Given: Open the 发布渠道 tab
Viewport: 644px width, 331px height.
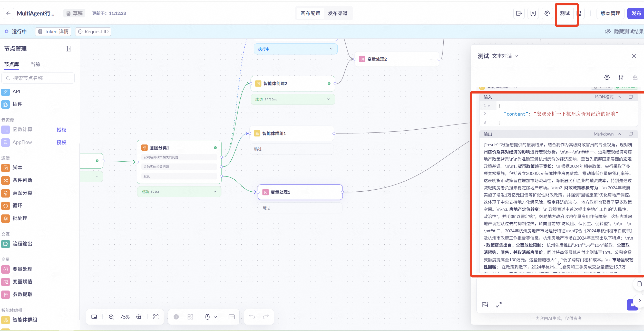Looking at the screenshot, I should point(337,13).
